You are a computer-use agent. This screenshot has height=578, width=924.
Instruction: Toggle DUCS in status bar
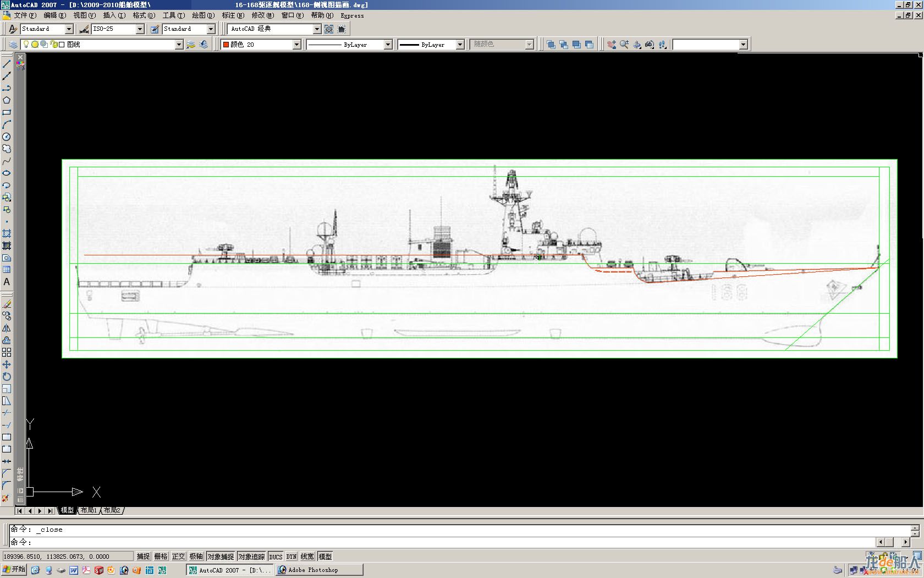[x=276, y=557]
